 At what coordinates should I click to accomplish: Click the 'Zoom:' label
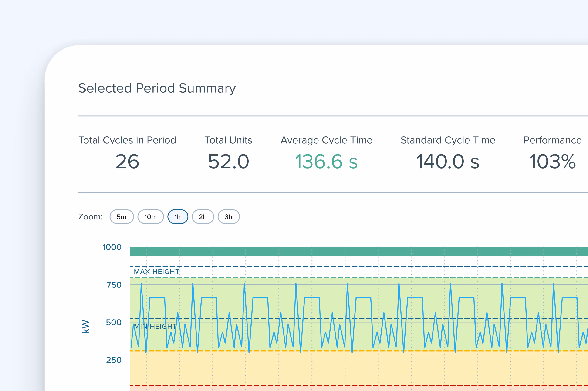click(x=90, y=217)
